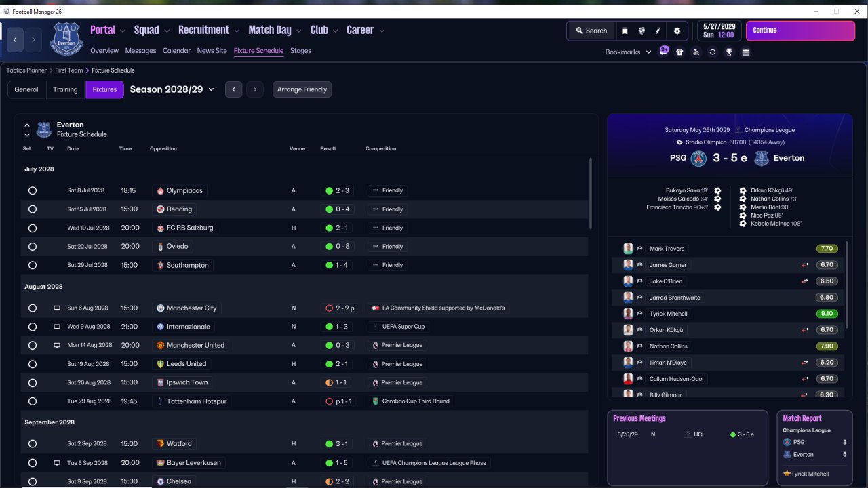Open Tactics Planner in the breadcrumb
Screen dimensions: 868x488
click(x=26, y=70)
